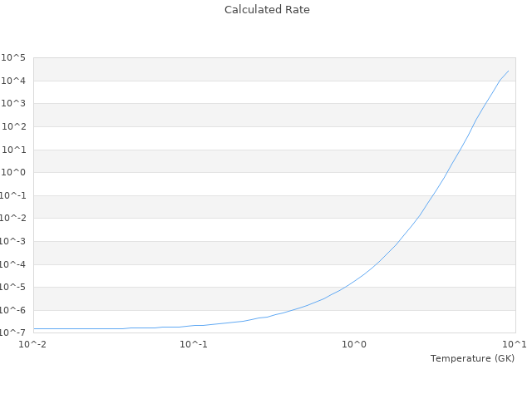Click the 10^4 y-axis tick label

[13, 81]
